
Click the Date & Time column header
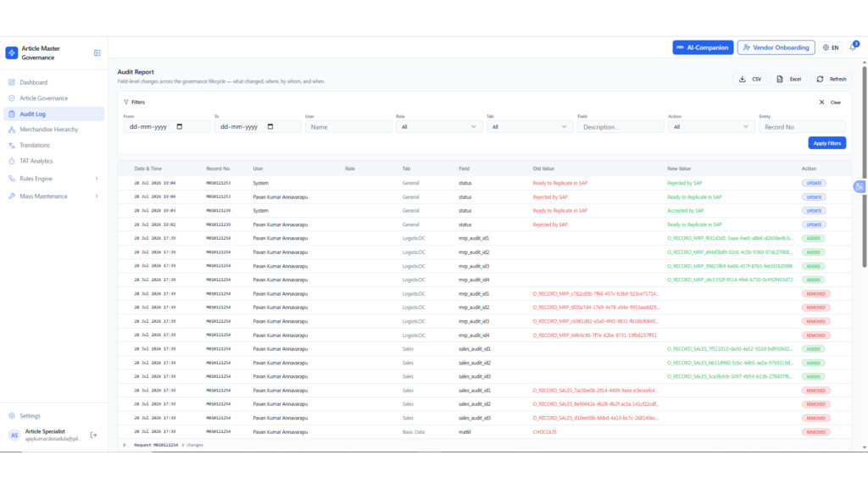[147, 169]
